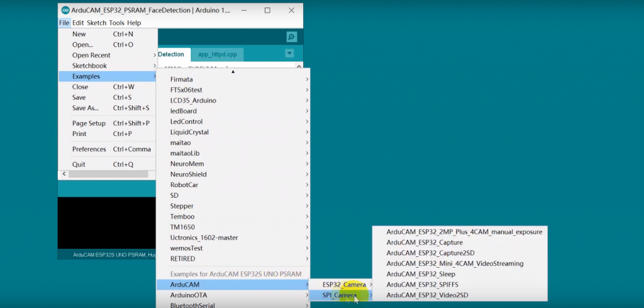Click the Arduino logo in title bar
Image resolution: width=644 pixels, height=308 pixels.
point(65,10)
